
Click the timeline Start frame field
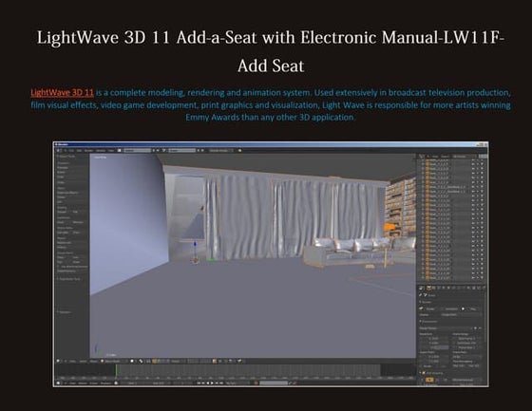(133, 383)
